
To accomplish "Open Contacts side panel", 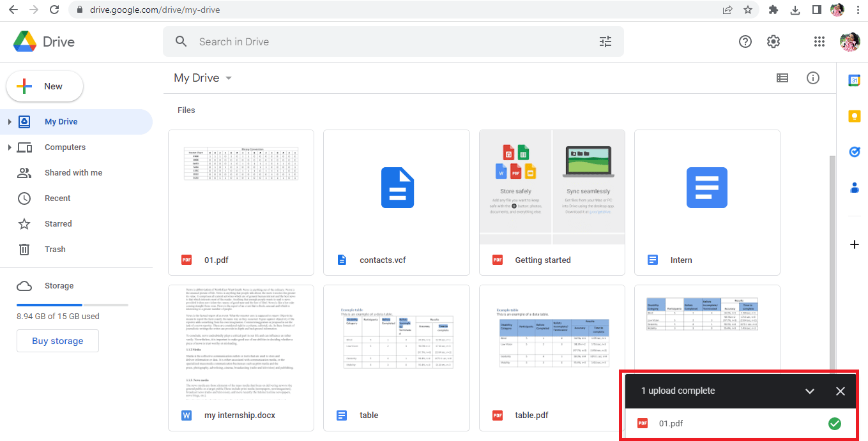I will (855, 188).
